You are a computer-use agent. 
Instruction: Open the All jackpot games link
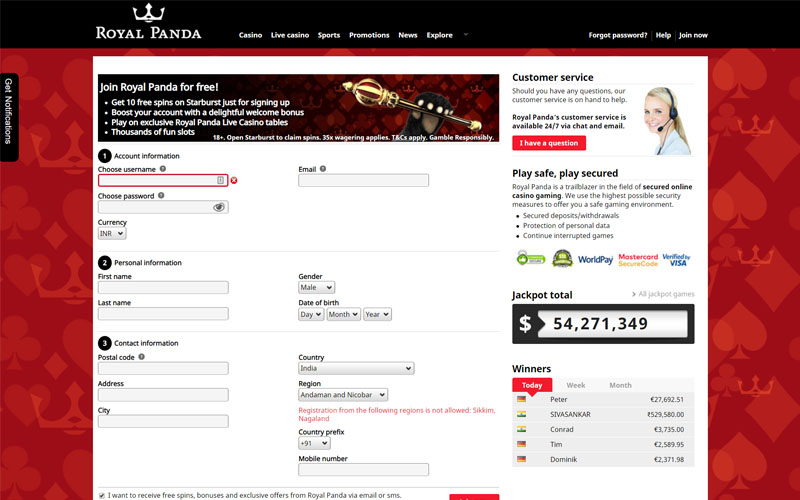pyautogui.click(x=666, y=294)
